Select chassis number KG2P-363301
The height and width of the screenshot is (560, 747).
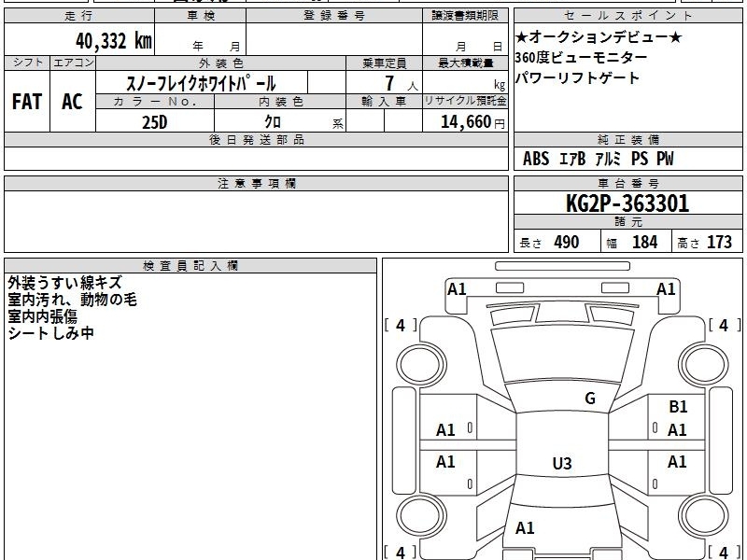tap(627, 203)
